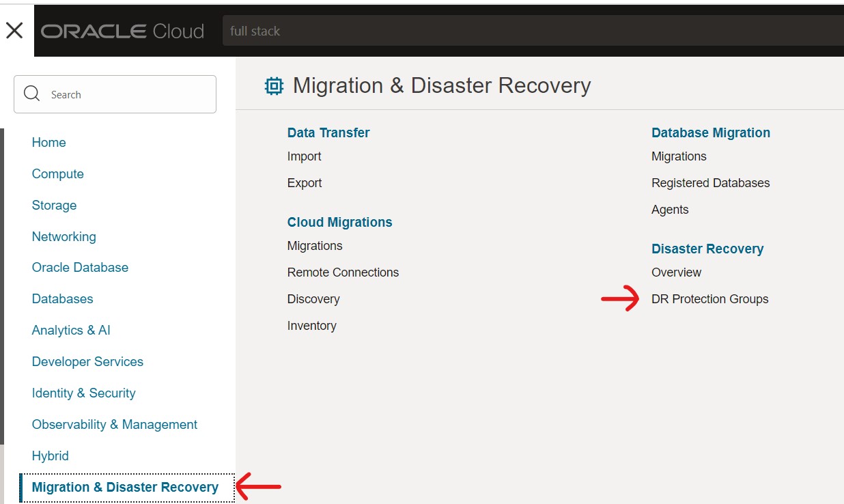Open Migrations under Cloud Migrations
Screen dimensions: 844x504
(x=315, y=245)
